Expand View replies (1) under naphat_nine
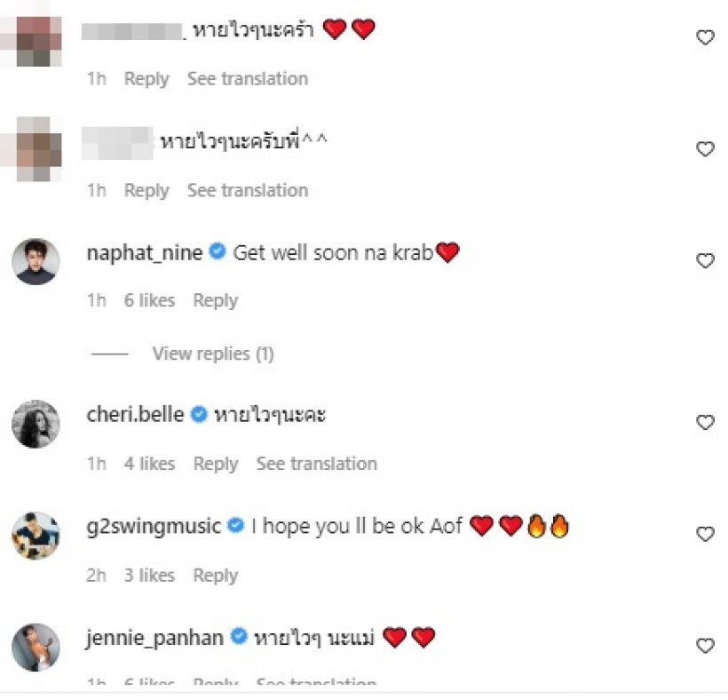The height and width of the screenshot is (700, 728). (213, 354)
